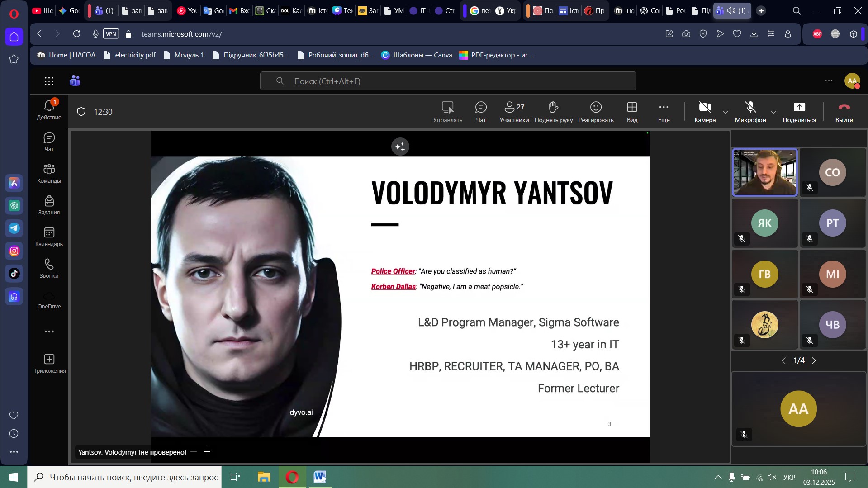Change the meeting view layout
Image resolution: width=868 pixels, height=488 pixels.
click(x=632, y=112)
